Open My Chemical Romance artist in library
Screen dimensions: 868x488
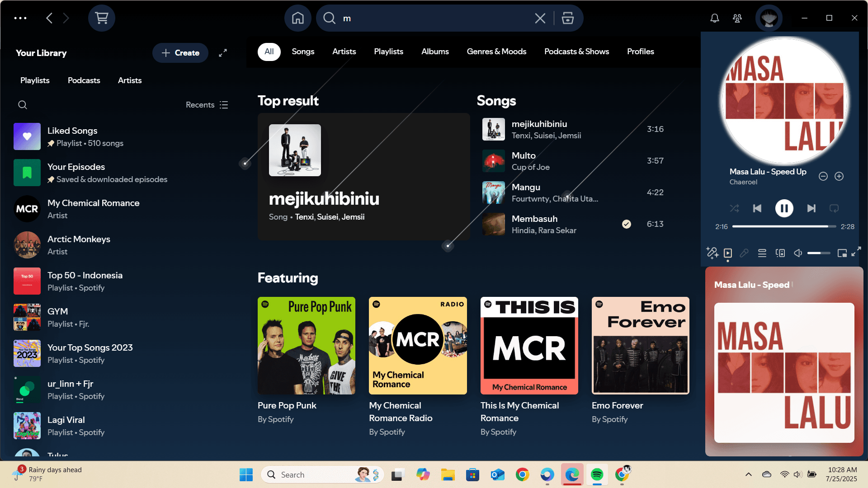122,209
